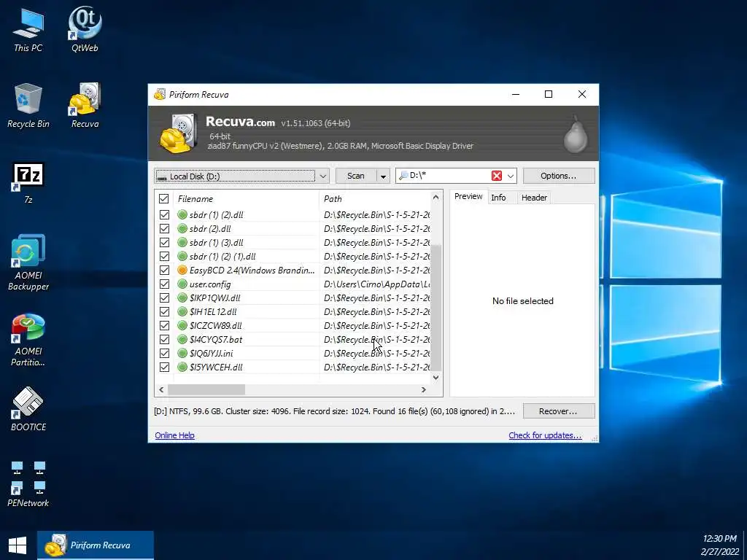Uncheck $IKP1QWJ.dll checkbox

(x=164, y=297)
